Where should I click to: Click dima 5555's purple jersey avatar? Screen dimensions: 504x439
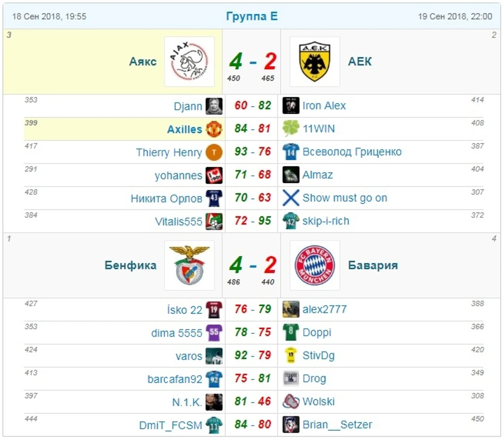coord(214,333)
